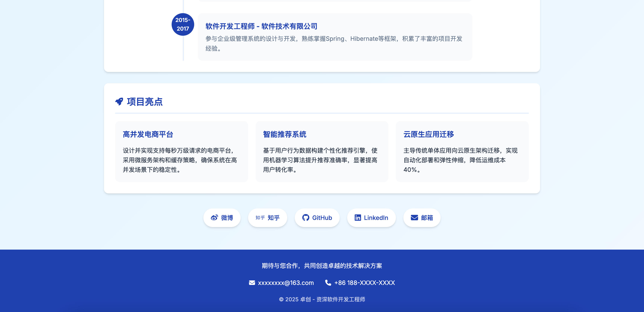Viewport: 644px width, 312px height.
Task: Click the phone number +86 188-XXXX-XXXX
Action: 364,283
